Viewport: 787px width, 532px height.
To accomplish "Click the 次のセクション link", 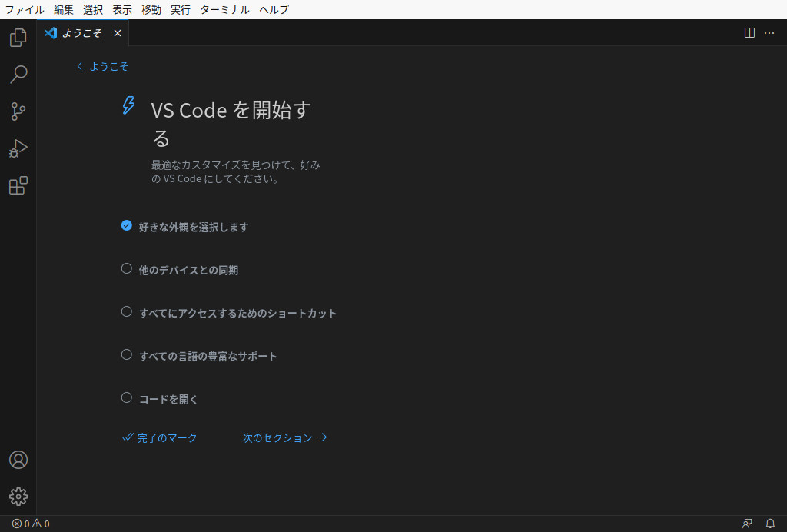I will pyautogui.click(x=284, y=437).
